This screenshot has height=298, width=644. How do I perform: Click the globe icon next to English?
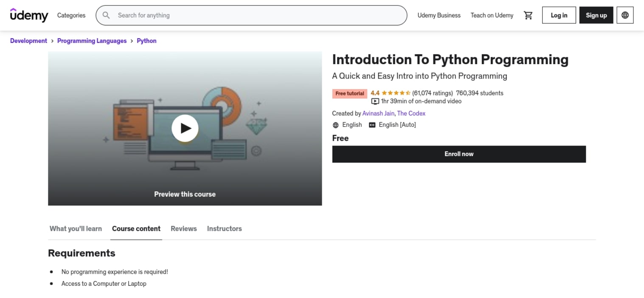(x=335, y=124)
